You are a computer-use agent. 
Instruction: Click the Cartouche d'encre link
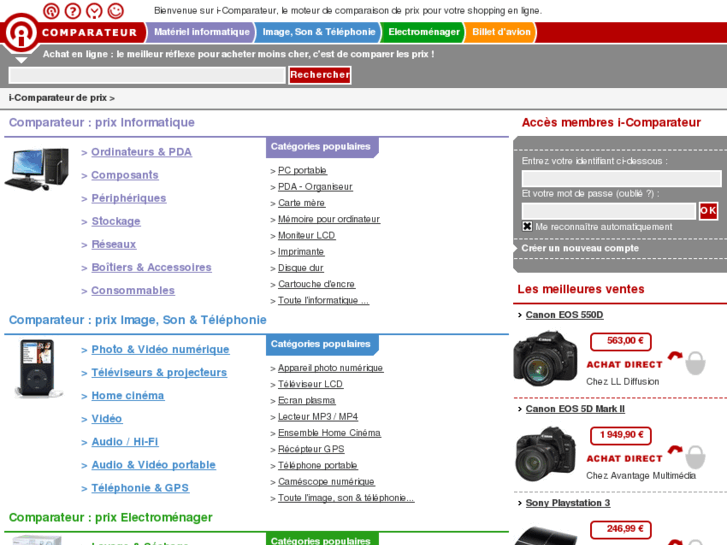[316, 284]
